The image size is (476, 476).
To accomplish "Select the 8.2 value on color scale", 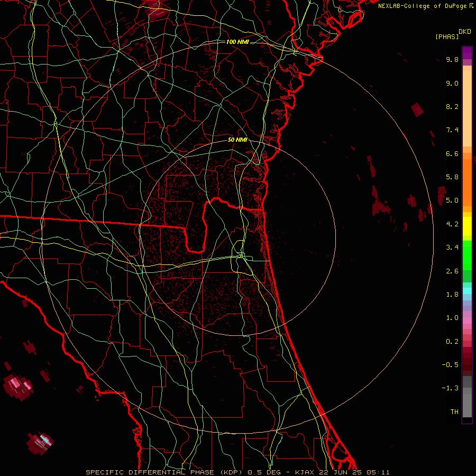I will (452, 106).
